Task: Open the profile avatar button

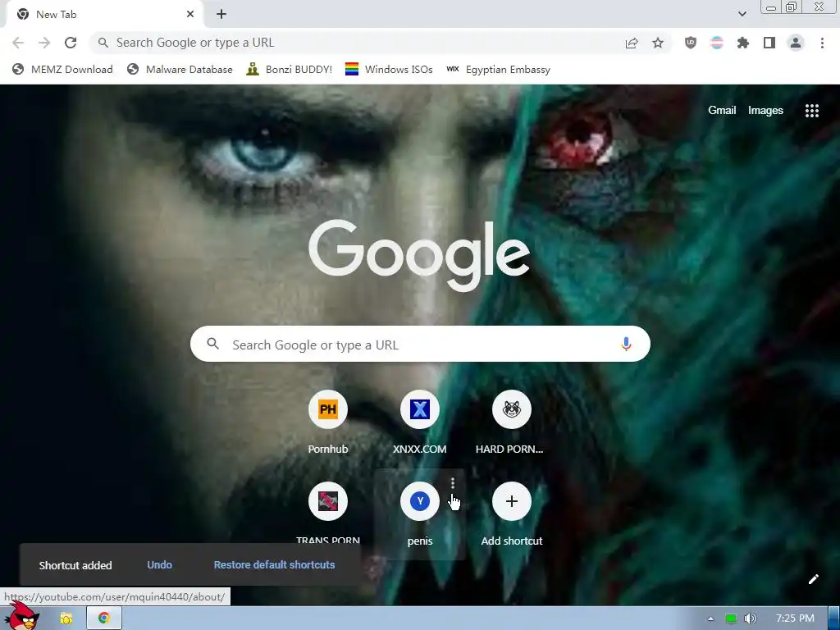Action: click(796, 43)
